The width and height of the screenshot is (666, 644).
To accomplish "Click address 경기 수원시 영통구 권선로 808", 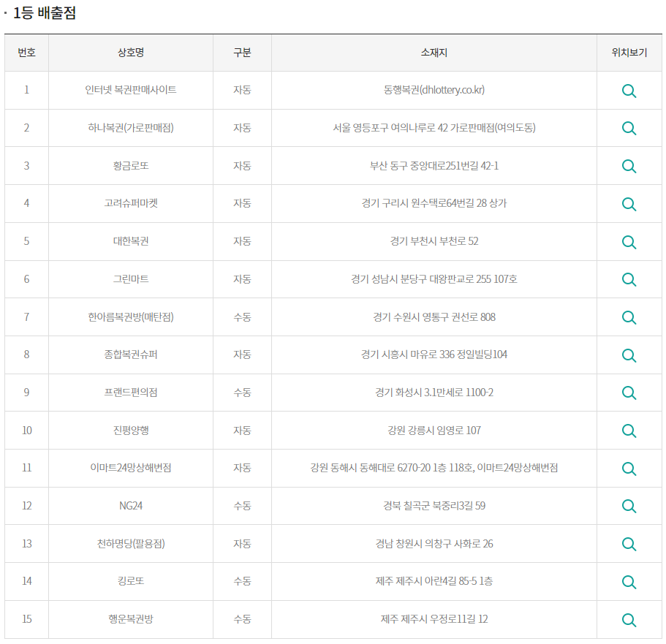I will (434, 317).
